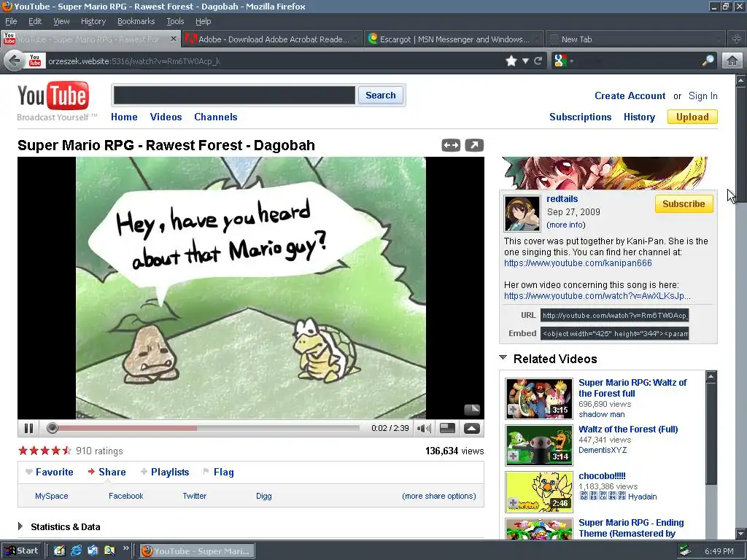
Task: Open the View menu
Action: click(61, 21)
